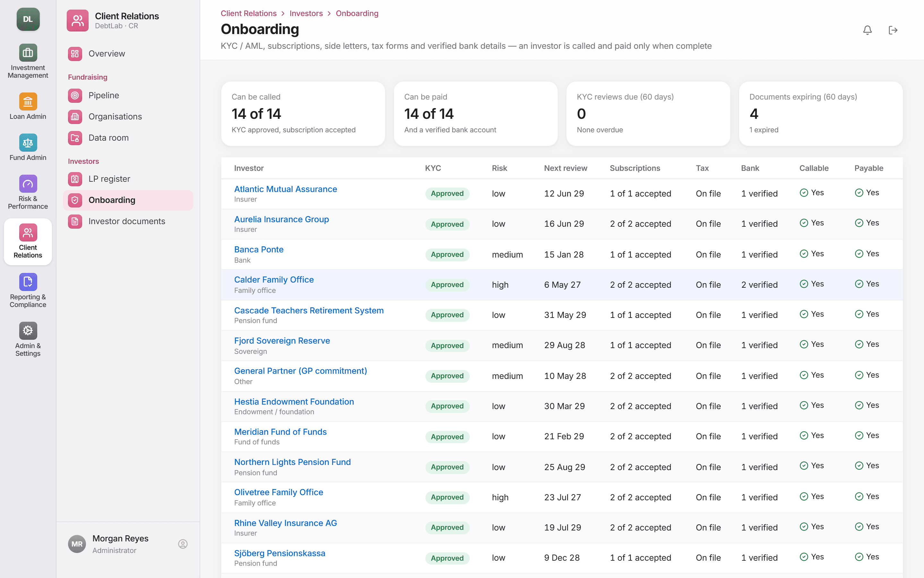Click the Payable column header
Screen dimensions: 924x578
pyautogui.click(x=868, y=168)
